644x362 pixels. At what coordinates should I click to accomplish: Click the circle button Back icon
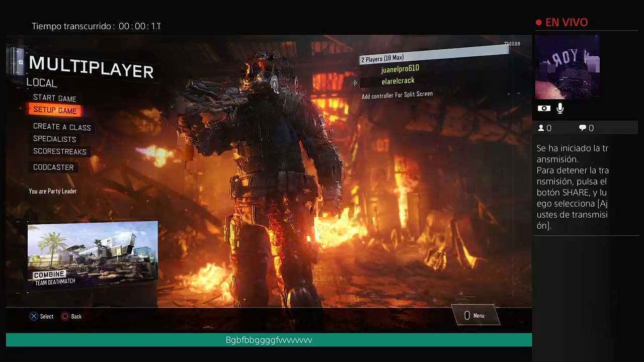(65, 316)
